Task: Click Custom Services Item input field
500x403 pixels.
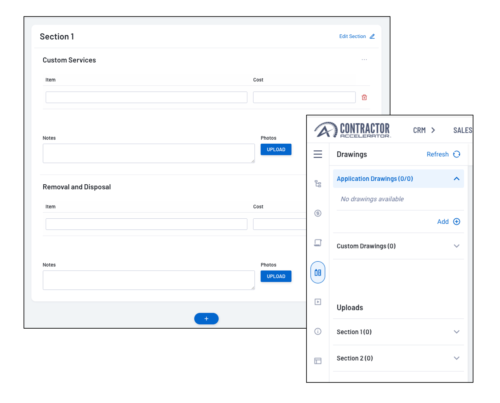Action: coord(146,97)
